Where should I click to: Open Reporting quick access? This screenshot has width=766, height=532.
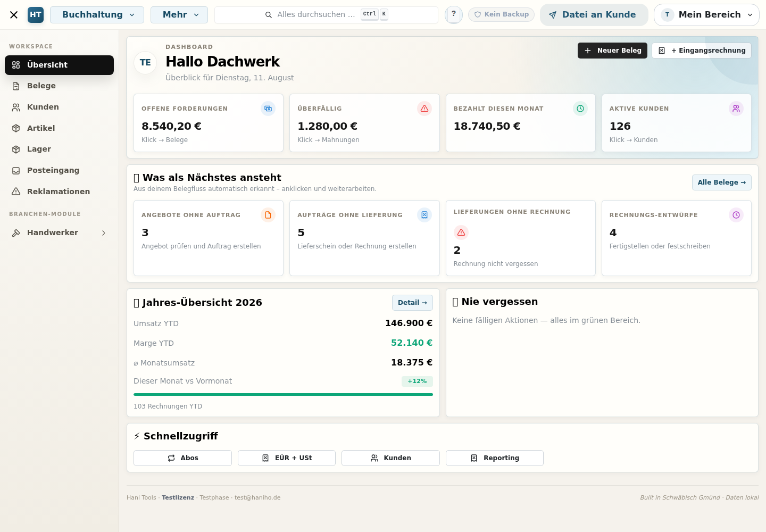(x=495, y=458)
